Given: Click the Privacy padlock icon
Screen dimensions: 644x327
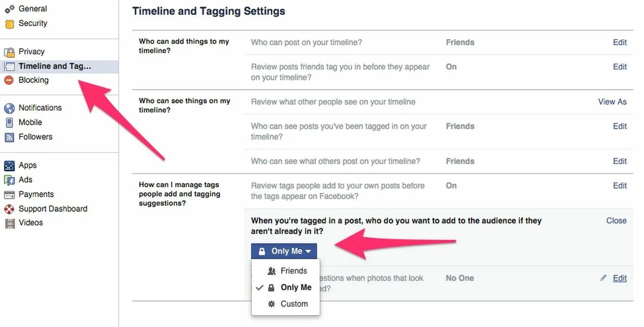Looking at the screenshot, I should coord(9,52).
